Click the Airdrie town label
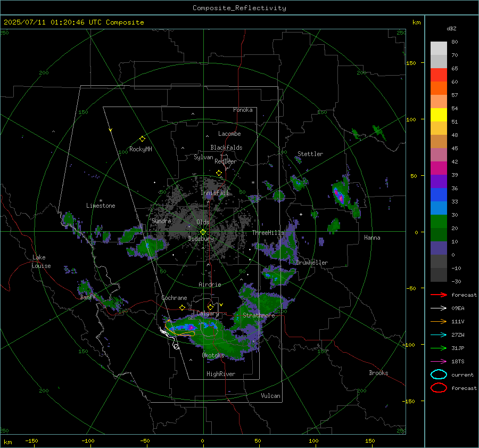The height and width of the screenshot is (448, 479). pos(210,284)
